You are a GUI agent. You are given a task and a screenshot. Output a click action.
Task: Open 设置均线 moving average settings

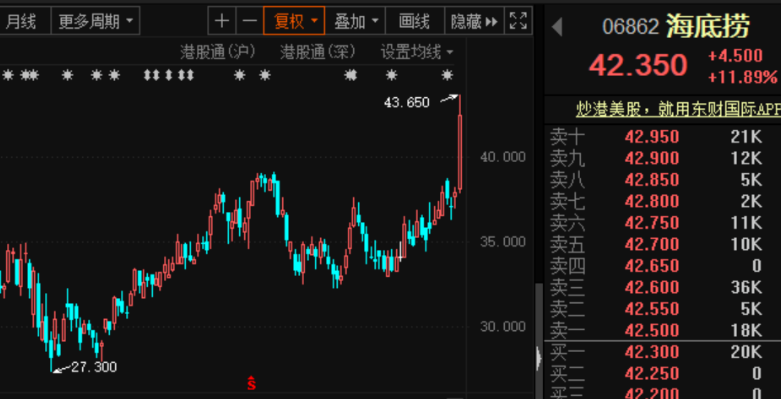(417, 52)
